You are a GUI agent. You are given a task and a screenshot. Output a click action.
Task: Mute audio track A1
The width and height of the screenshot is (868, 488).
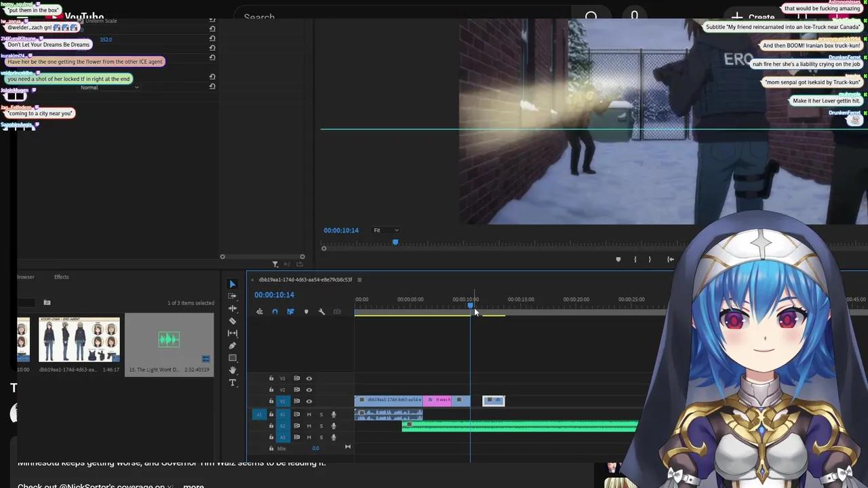(309, 415)
